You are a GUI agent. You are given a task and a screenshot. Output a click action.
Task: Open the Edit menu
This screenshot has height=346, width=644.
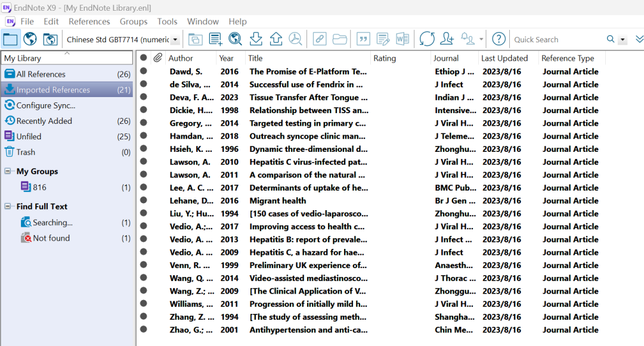51,21
